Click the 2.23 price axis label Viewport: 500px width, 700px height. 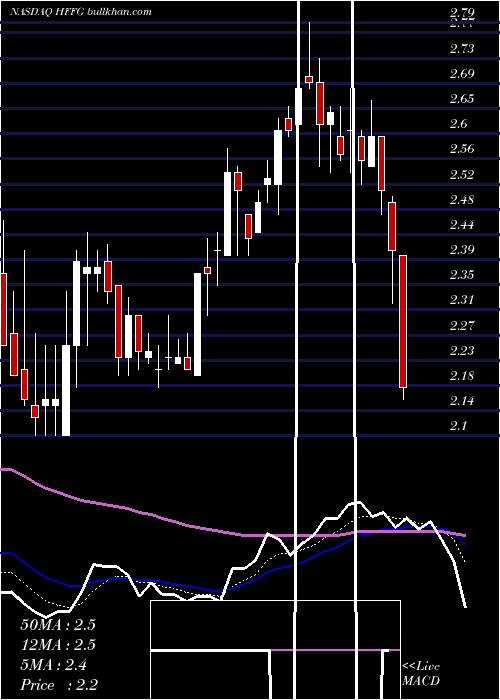click(462, 350)
